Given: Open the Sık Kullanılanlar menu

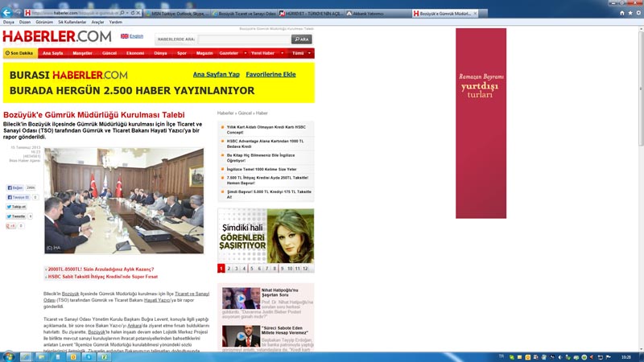Looking at the screenshot, I should (x=72, y=23).
